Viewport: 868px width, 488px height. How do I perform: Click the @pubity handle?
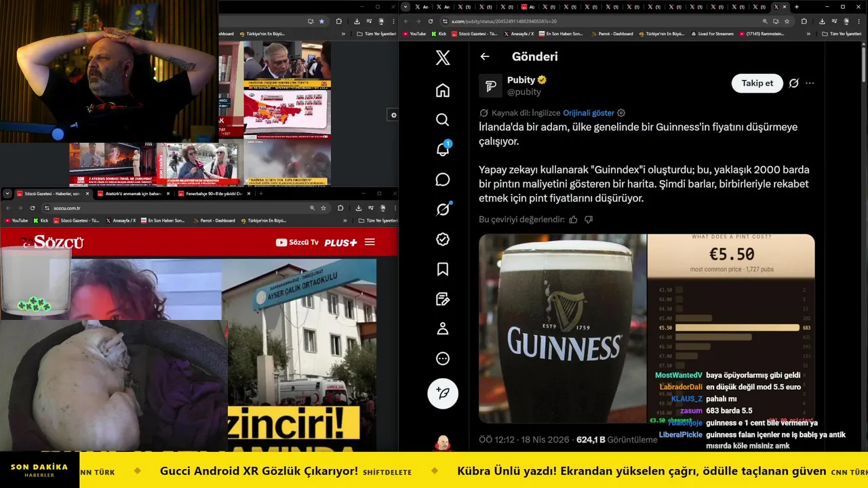[x=524, y=92]
